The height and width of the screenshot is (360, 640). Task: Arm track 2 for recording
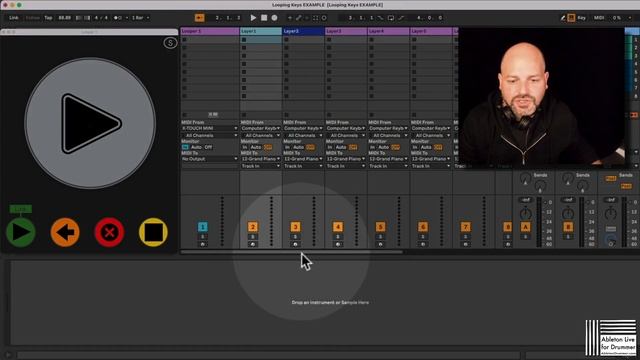pyautogui.click(x=253, y=244)
